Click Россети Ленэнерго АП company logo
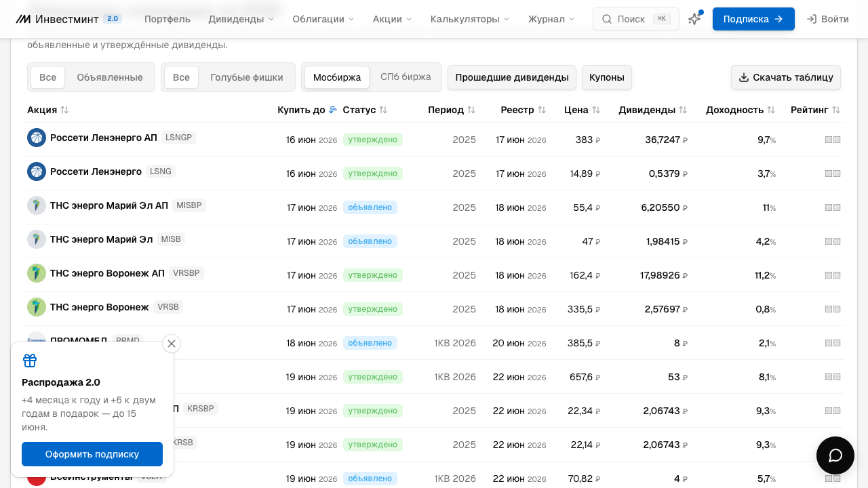868x488 pixels. [37, 138]
